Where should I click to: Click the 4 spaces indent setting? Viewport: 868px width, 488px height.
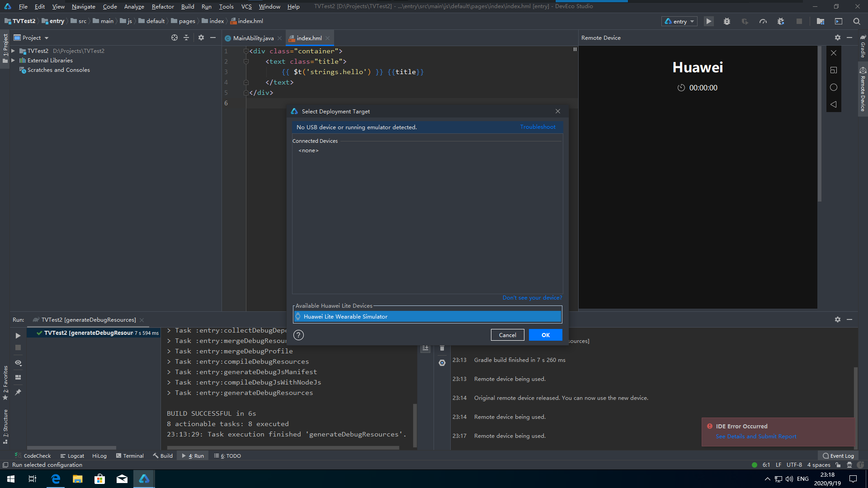click(819, 465)
